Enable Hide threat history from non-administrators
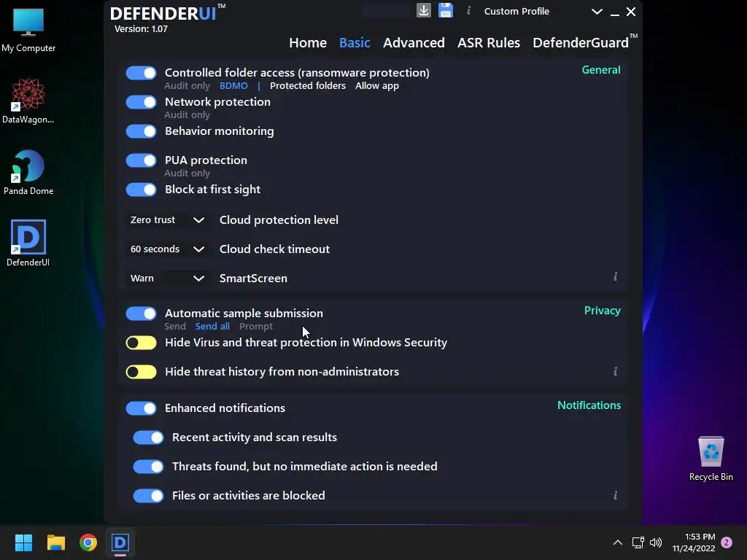The image size is (747, 560). coord(141,372)
